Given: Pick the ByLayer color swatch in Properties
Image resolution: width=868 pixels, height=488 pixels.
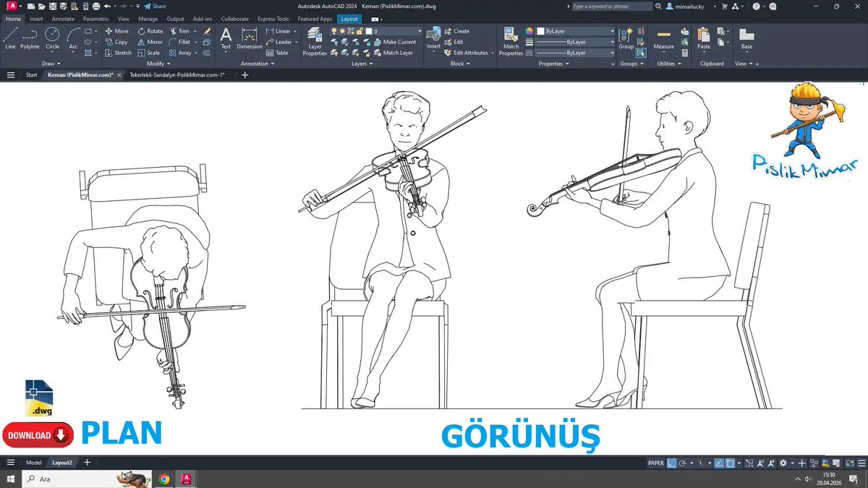Looking at the screenshot, I should click(539, 31).
